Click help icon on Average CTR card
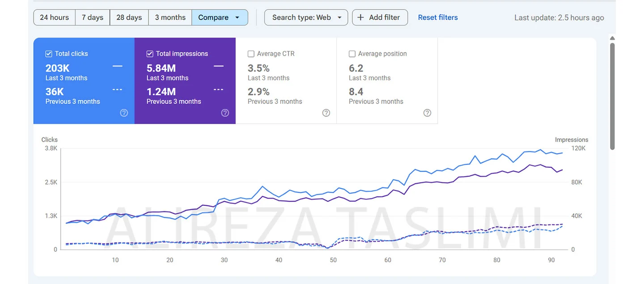Viewport: 644px width, 284px height. (x=326, y=113)
